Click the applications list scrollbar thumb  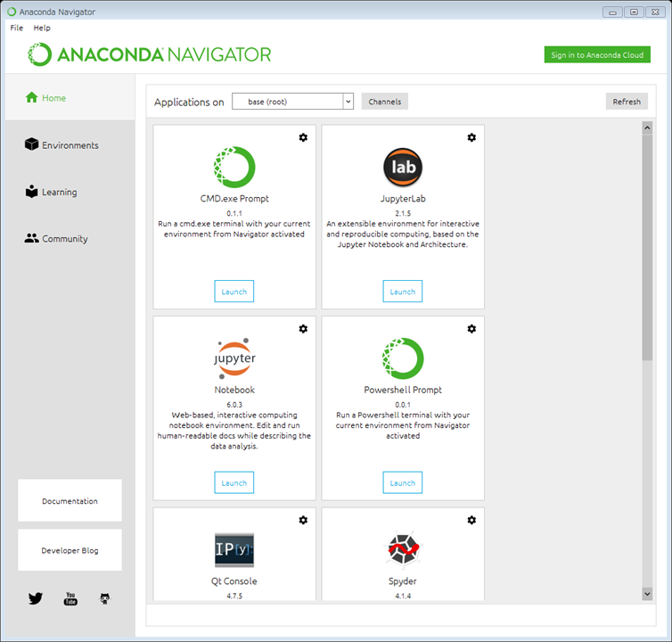click(x=647, y=248)
